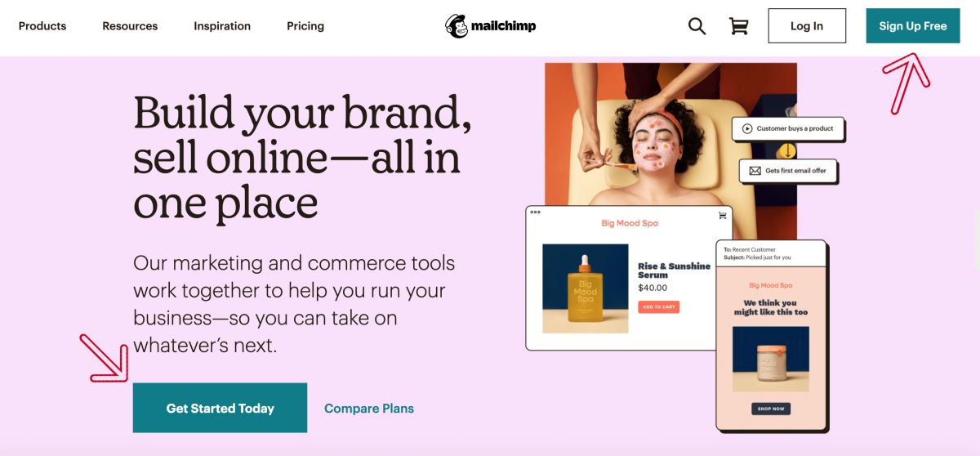980x456 pixels.
Task: Click the search magnifier icon
Action: pyautogui.click(x=697, y=26)
